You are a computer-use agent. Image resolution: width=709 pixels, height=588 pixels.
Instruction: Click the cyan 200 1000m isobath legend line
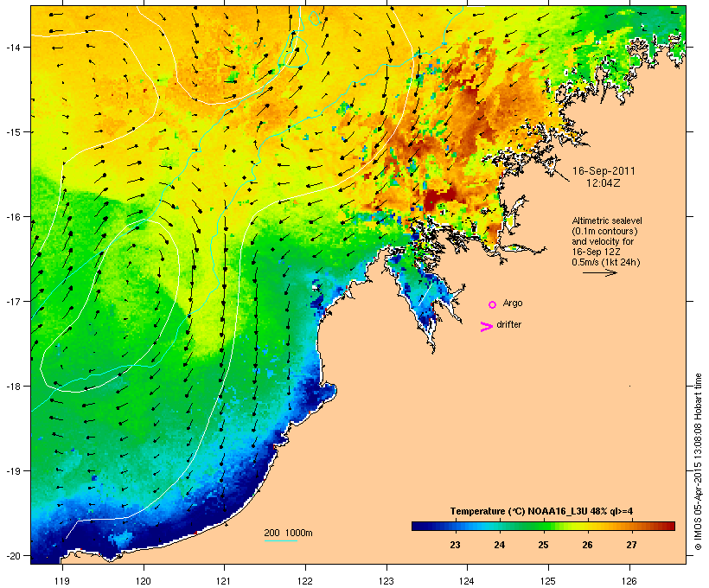tap(280, 540)
